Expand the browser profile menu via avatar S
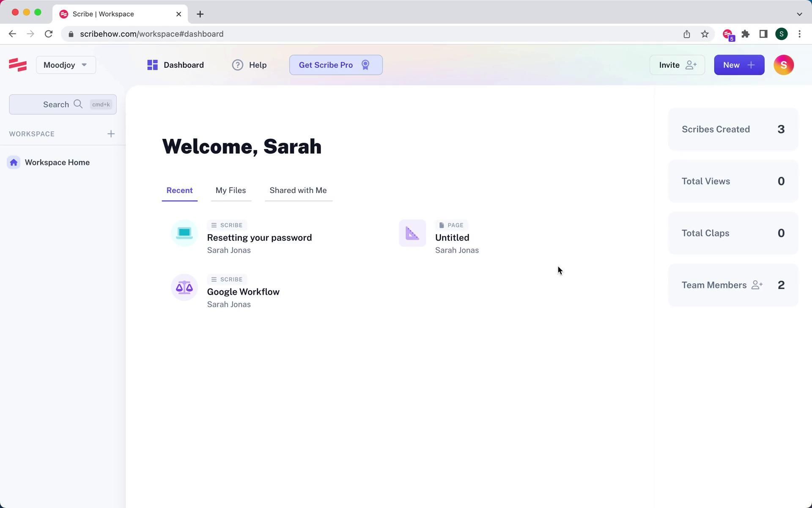This screenshot has height=508, width=812. pyautogui.click(x=782, y=34)
